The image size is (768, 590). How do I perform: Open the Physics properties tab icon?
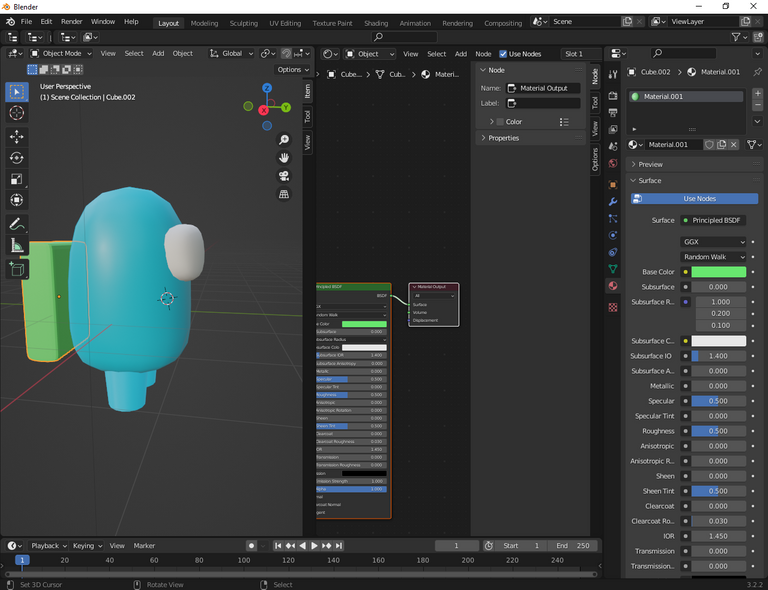(x=613, y=236)
